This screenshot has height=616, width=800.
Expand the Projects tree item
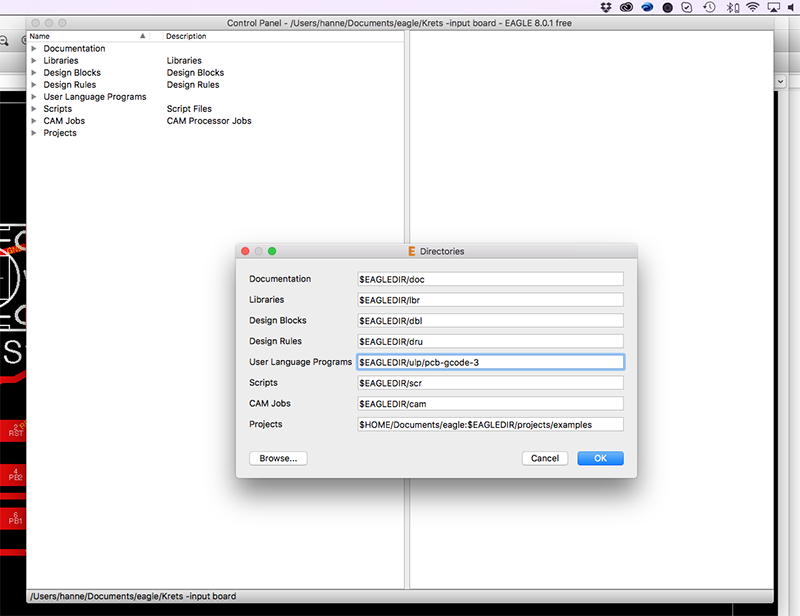coord(34,133)
